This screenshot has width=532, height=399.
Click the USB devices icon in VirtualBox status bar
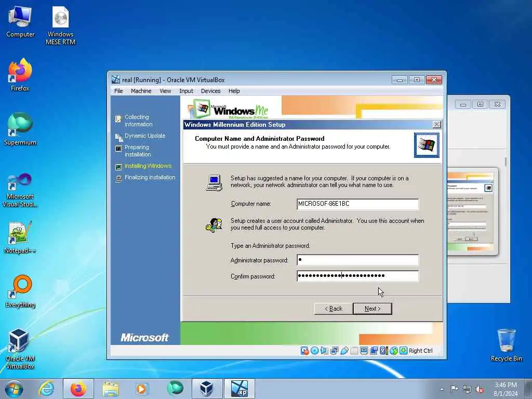[x=344, y=351]
